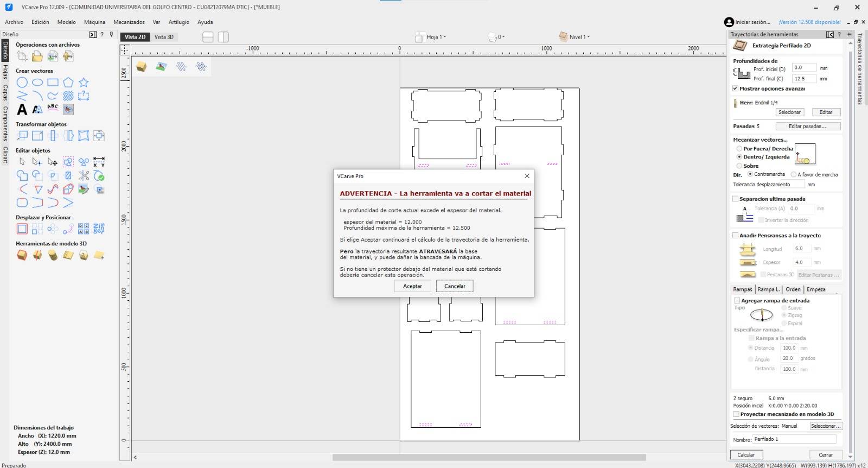Screen dimensions: 868x468
Task: Click the alignment tool with red square
Action: pyautogui.click(x=22, y=229)
